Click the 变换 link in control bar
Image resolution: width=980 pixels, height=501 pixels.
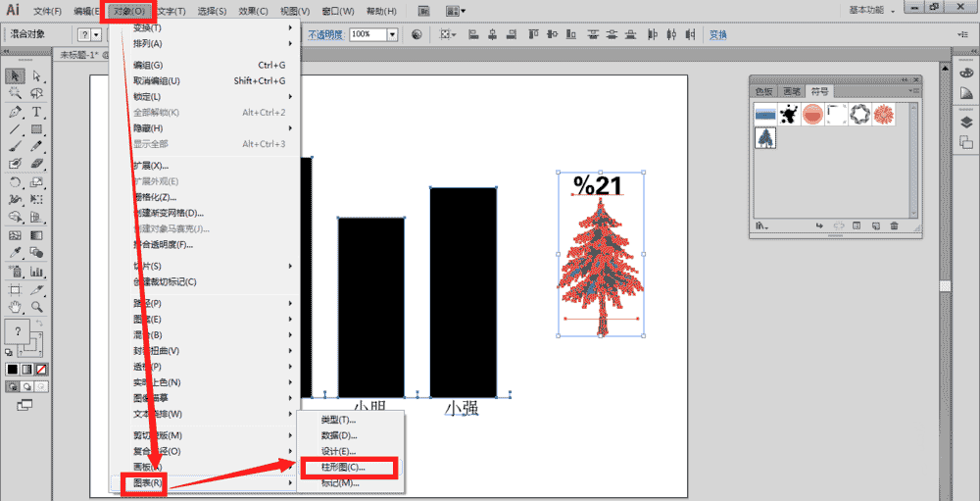718,35
